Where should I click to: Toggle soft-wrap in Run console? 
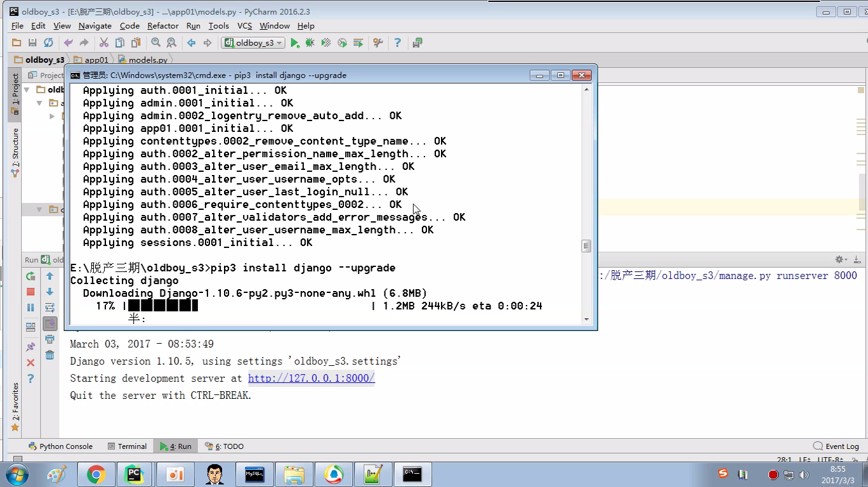click(49, 308)
